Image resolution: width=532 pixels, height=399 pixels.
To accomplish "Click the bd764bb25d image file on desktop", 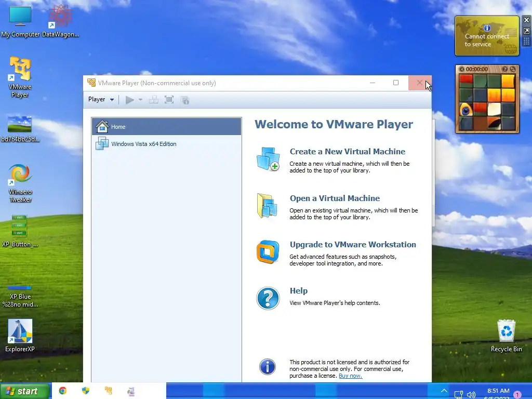I will tap(20, 129).
